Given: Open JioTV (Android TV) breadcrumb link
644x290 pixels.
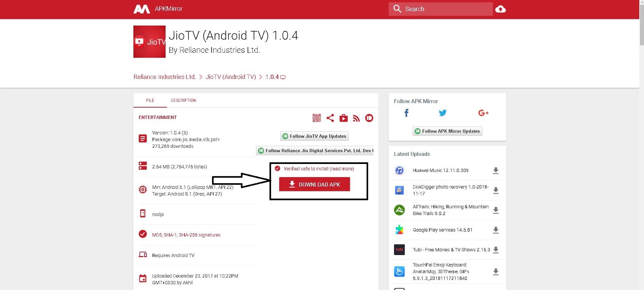Looking at the screenshot, I should tap(231, 77).
